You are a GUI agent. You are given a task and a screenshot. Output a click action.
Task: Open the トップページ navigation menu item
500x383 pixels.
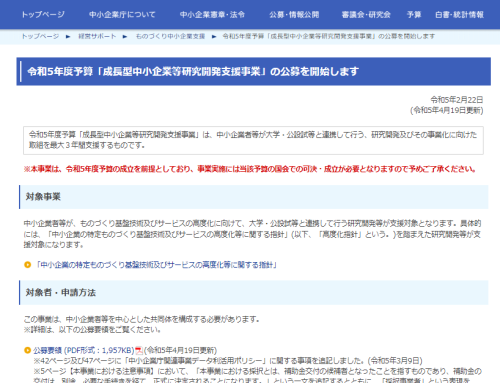(x=43, y=15)
